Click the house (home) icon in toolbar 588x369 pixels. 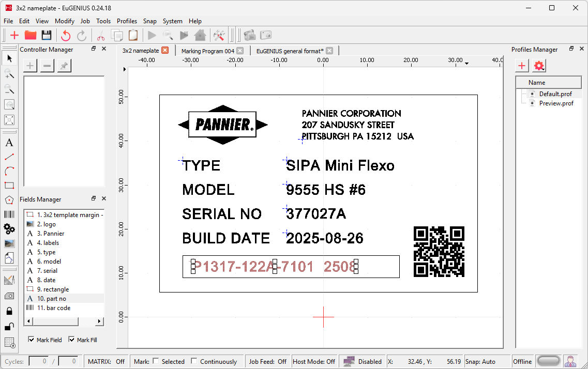point(200,35)
